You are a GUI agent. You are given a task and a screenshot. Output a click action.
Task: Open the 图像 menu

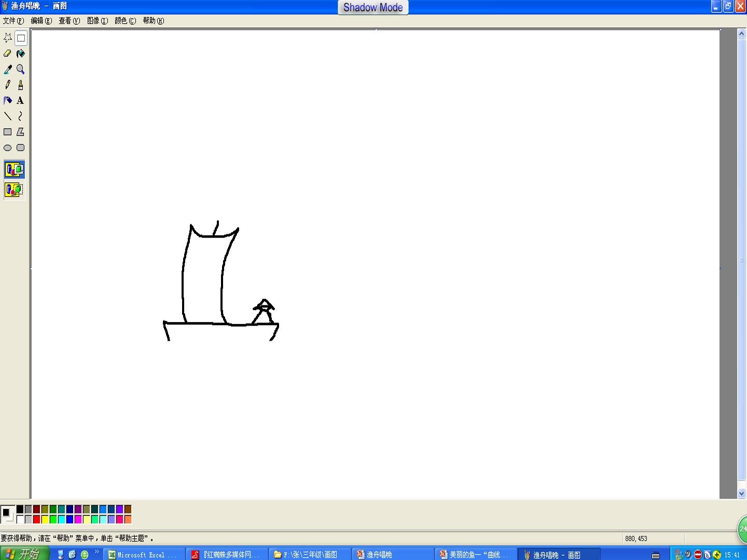(x=98, y=21)
